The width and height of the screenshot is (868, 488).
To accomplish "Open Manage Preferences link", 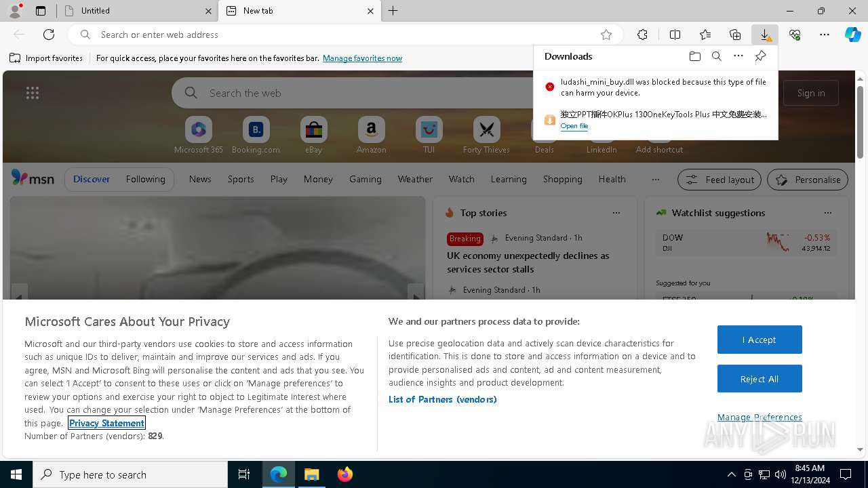I will 759,417.
